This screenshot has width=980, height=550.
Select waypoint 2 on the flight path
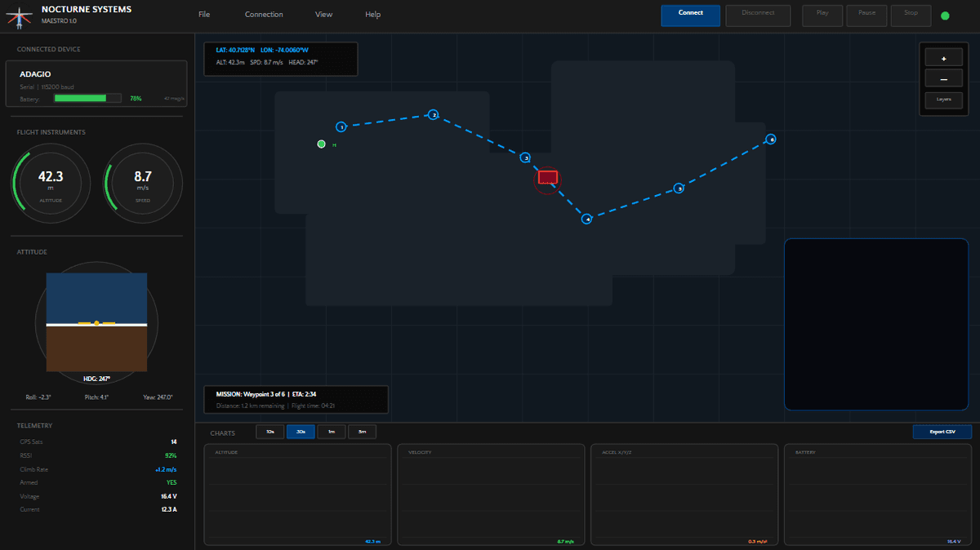click(x=434, y=115)
